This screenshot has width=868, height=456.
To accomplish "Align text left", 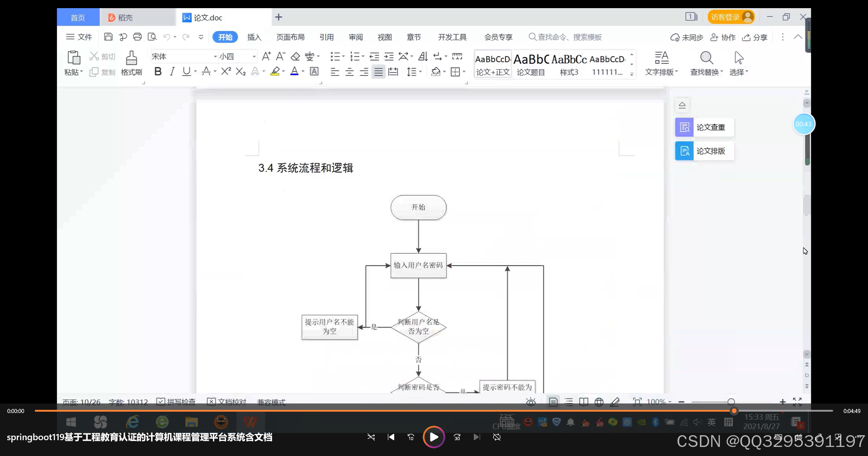I will click(x=335, y=72).
